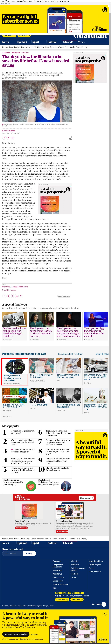Close the bottom subscription banner

tap(105, 614)
